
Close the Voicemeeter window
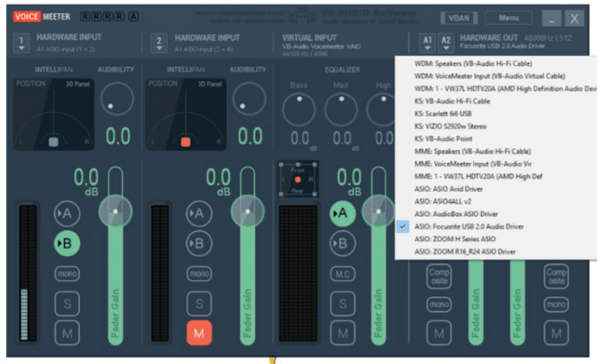click(574, 18)
